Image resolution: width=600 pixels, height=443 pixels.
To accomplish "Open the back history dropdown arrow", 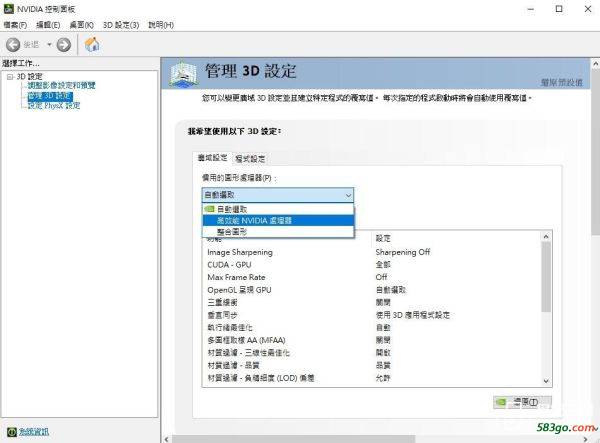I will (x=49, y=45).
